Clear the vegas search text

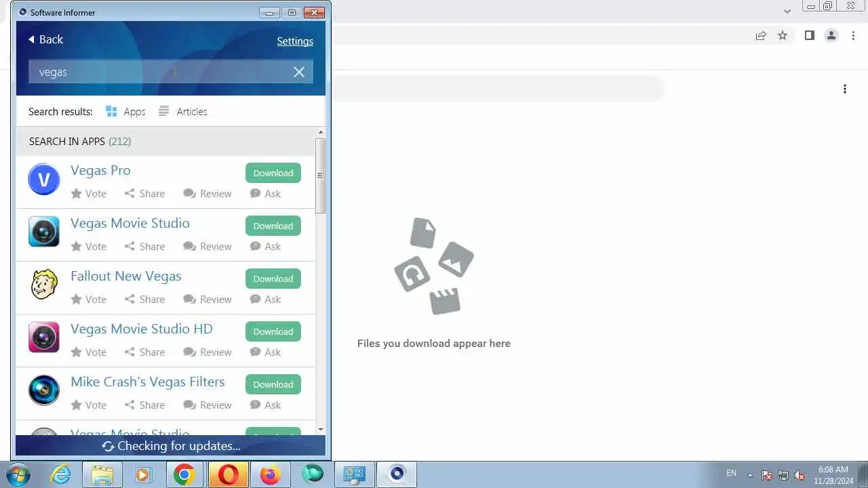click(299, 72)
